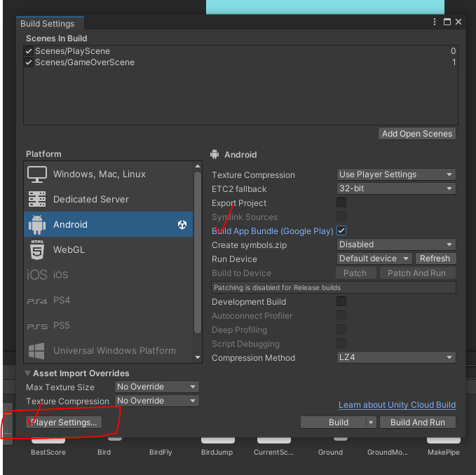Select the PS5 platform icon
This screenshot has width=476, height=475.
coord(37,326)
